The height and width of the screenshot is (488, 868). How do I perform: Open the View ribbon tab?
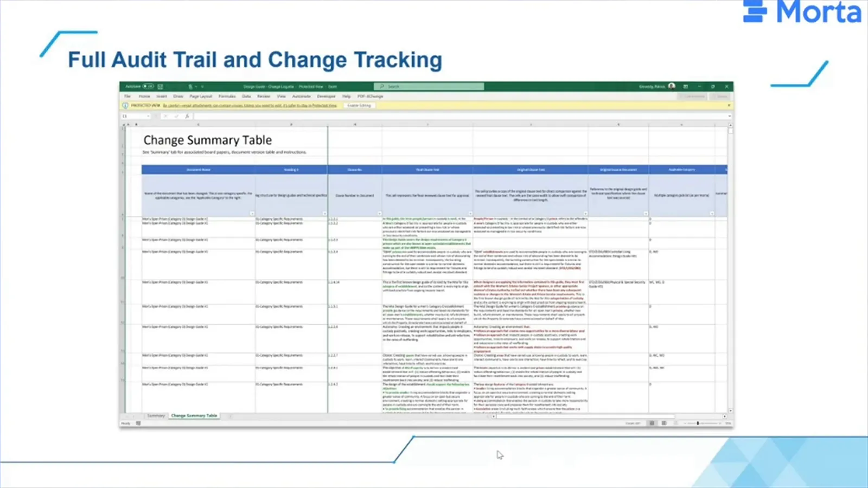pyautogui.click(x=281, y=96)
